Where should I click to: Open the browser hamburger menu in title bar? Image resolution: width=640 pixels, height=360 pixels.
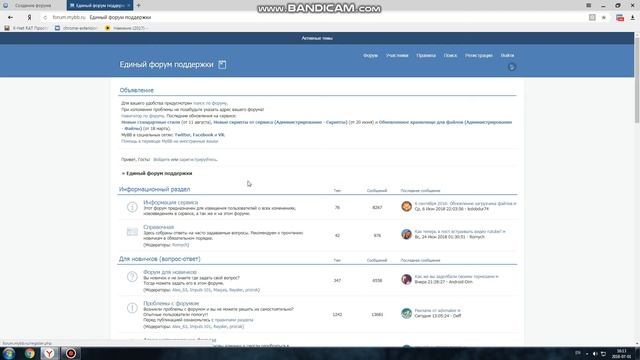(x=589, y=5)
